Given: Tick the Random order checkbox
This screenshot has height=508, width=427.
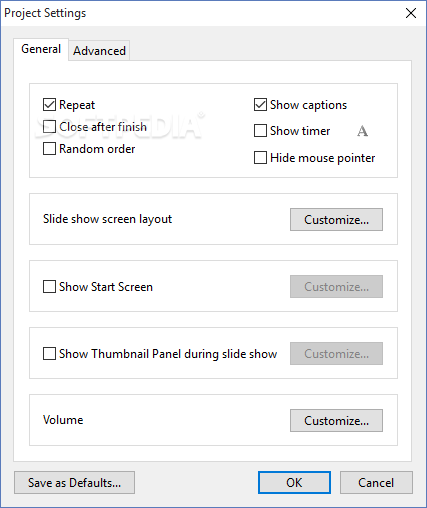Looking at the screenshot, I should pos(49,149).
